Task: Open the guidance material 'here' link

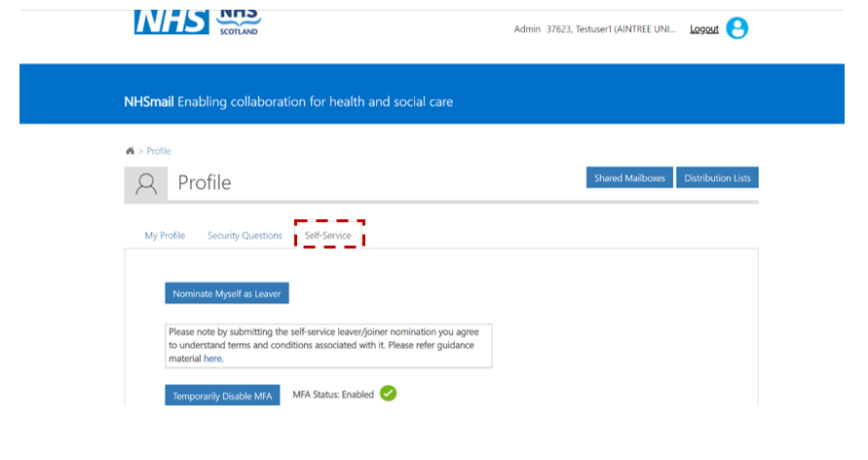Action: [x=212, y=359]
